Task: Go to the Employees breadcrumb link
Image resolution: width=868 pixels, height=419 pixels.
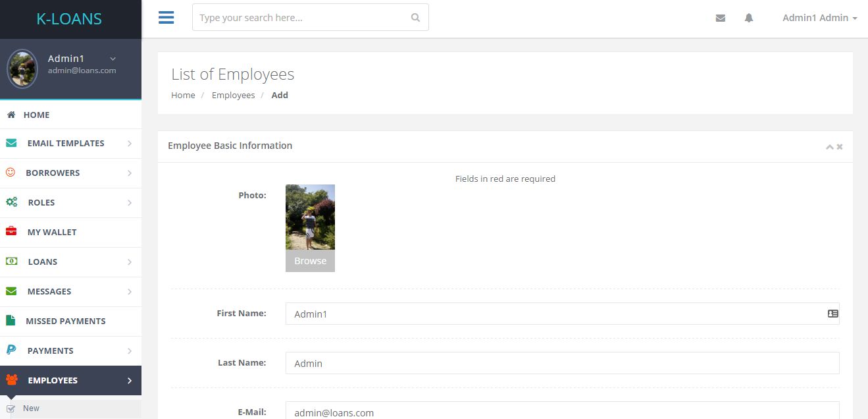Action: point(233,95)
